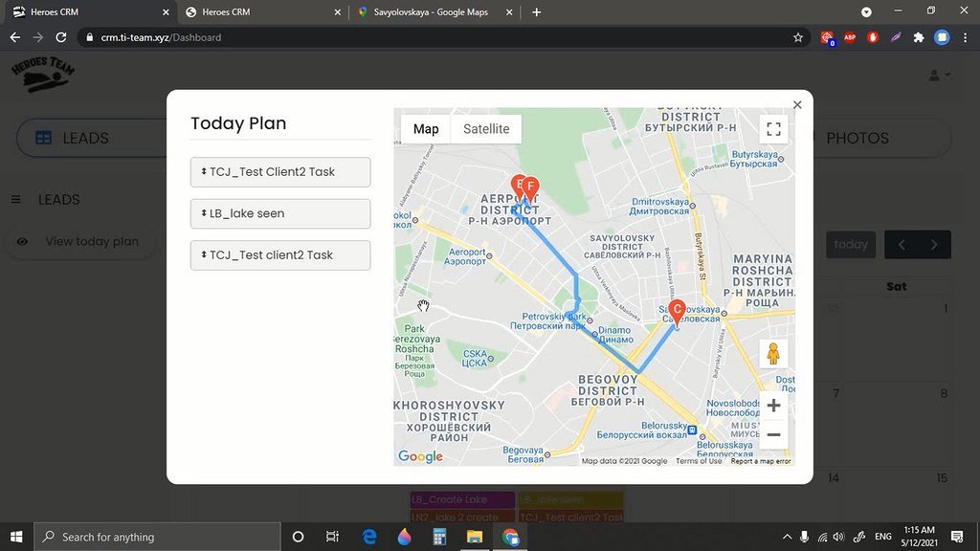Zoom in on the map
The width and height of the screenshot is (980, 551).
pyautogui.click(x=773, y=406)
